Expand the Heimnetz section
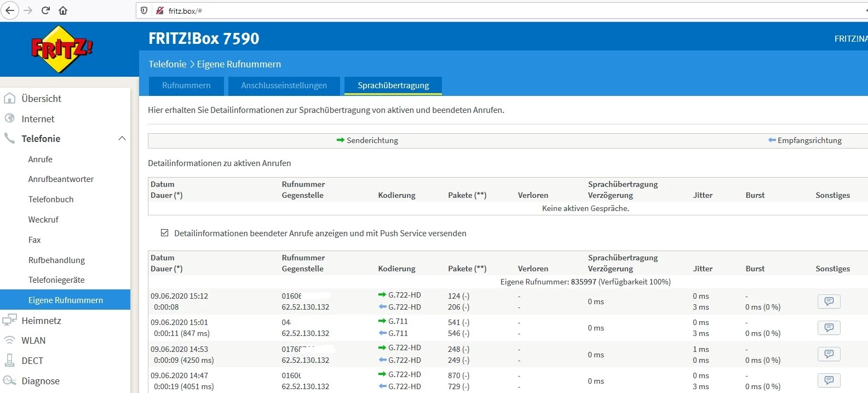This screenshot has height=393, width=868. tap(41, 321)
